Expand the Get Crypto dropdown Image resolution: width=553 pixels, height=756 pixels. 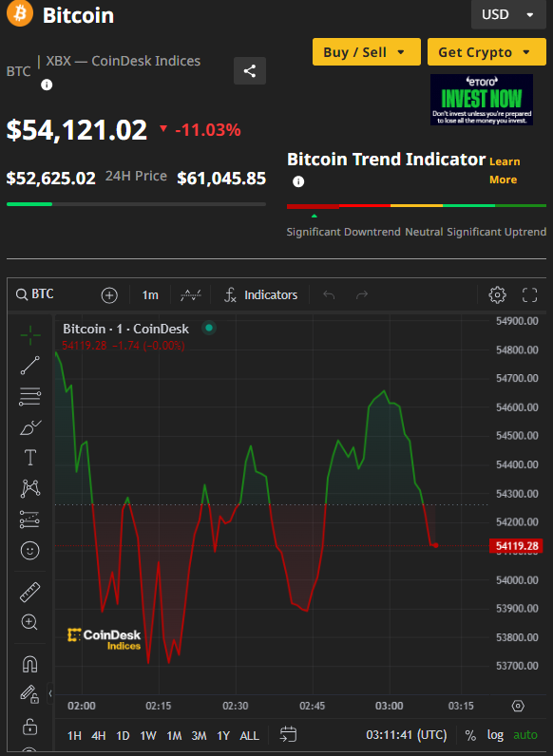pyautogui.click(x=486, y=52)
